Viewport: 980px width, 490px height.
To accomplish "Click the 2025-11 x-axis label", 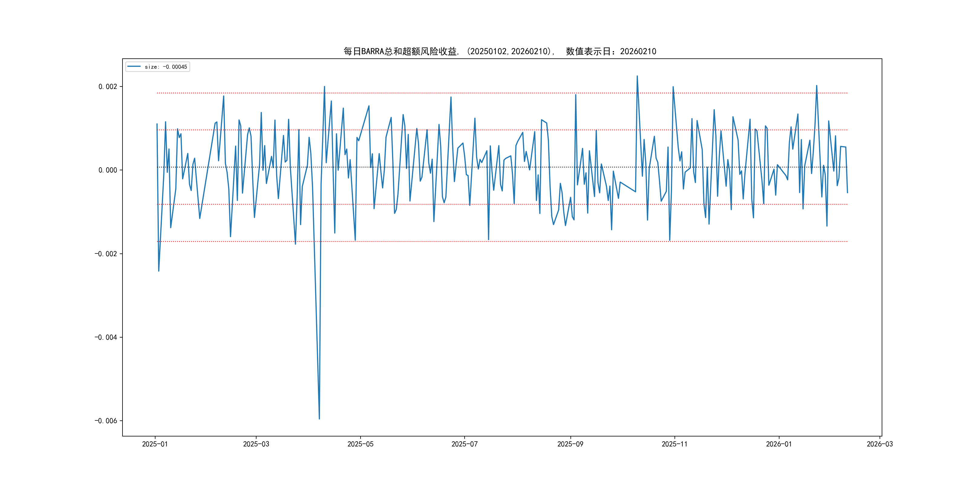I will pyautogui.click(x=674, y=444).
